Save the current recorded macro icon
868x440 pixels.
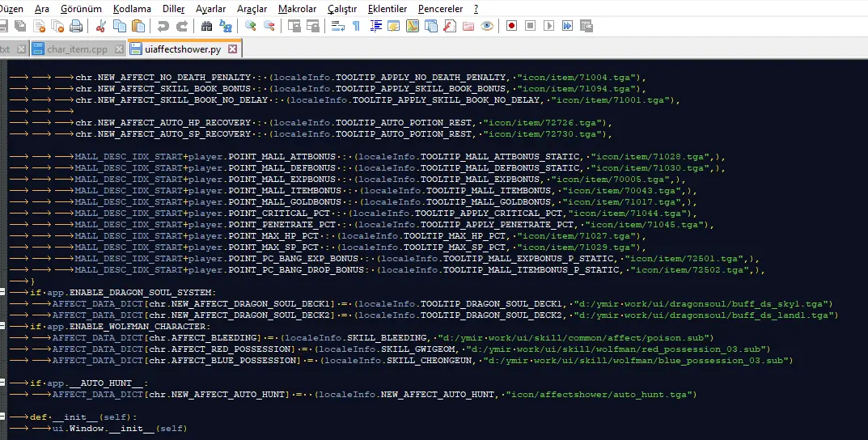point(586,26)
